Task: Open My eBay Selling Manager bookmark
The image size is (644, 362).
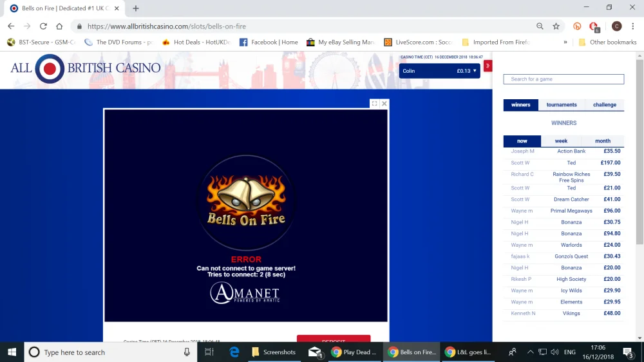Action: tap(341, 42)
